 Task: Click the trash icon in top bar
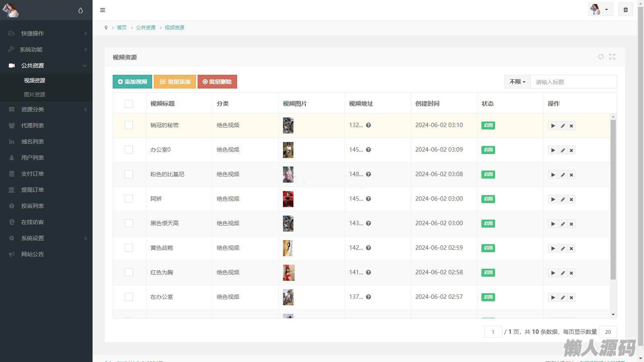point(625,10)
